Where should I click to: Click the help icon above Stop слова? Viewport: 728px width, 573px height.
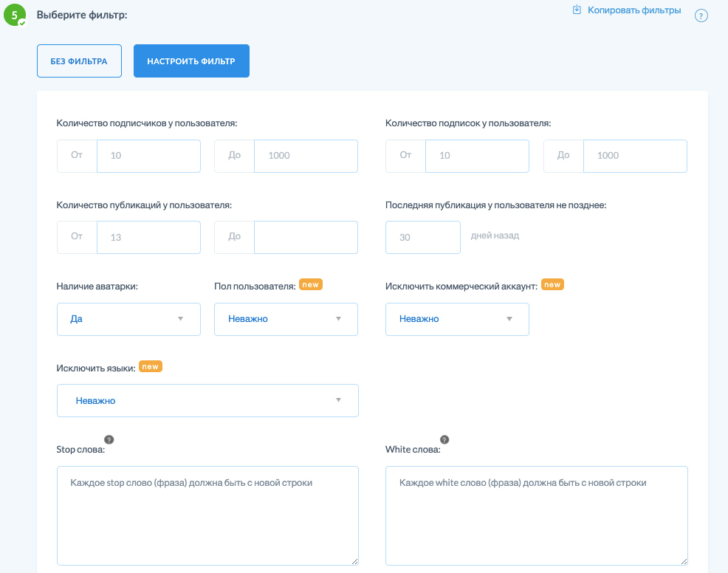[x=109, y=439]
